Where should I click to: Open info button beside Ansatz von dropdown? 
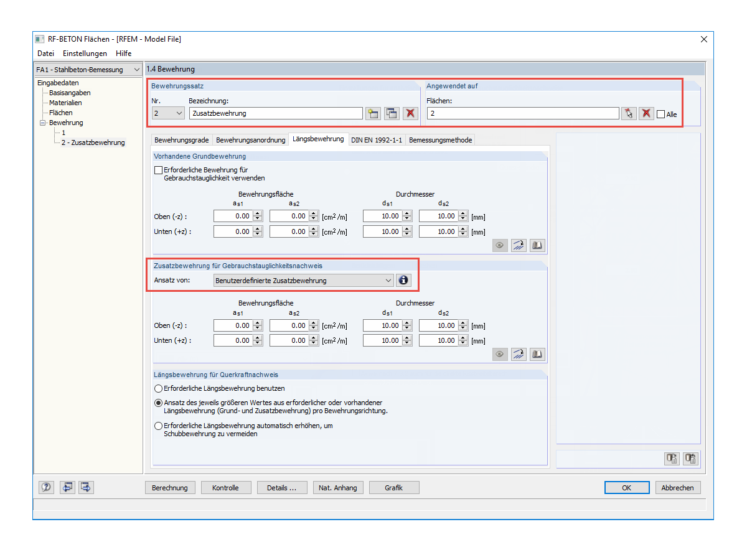pyautogui.click(x=403, y=281)
